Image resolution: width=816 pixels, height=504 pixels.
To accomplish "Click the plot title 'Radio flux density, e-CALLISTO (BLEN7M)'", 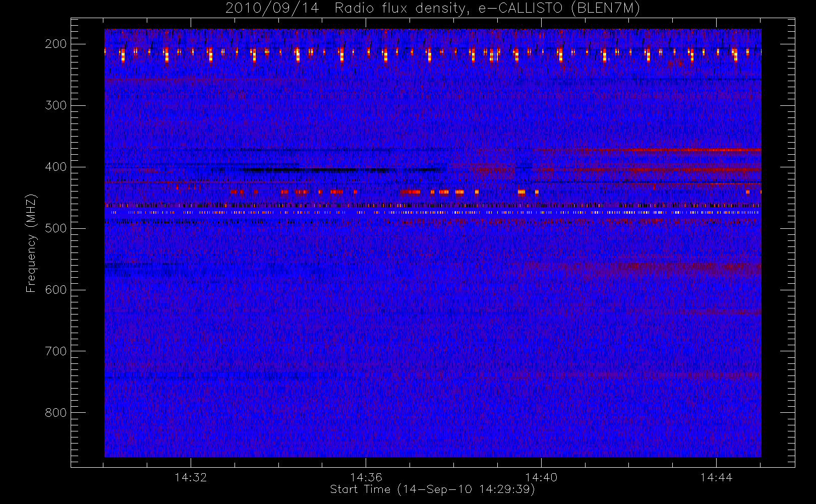I will click(487, 9).
